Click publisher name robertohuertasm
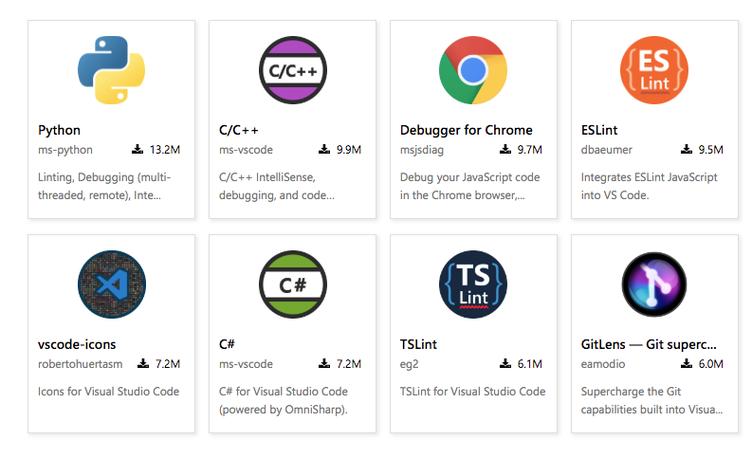752x458 pixels. (x=80, y=364)
